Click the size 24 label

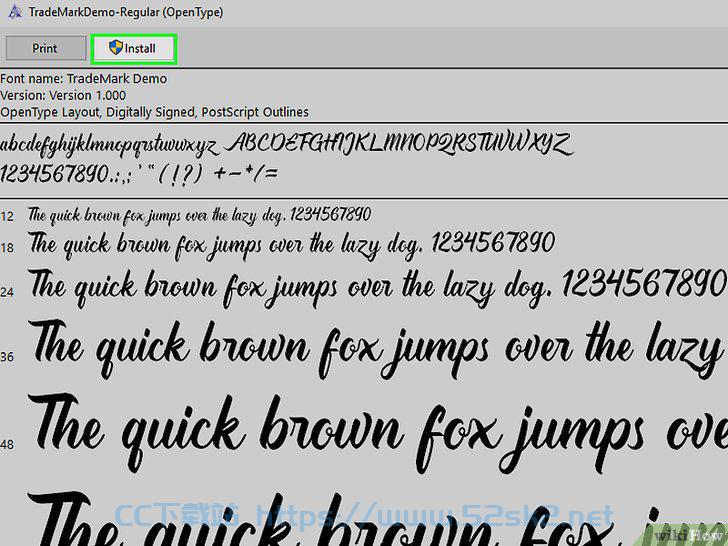(x=7, y=292)
